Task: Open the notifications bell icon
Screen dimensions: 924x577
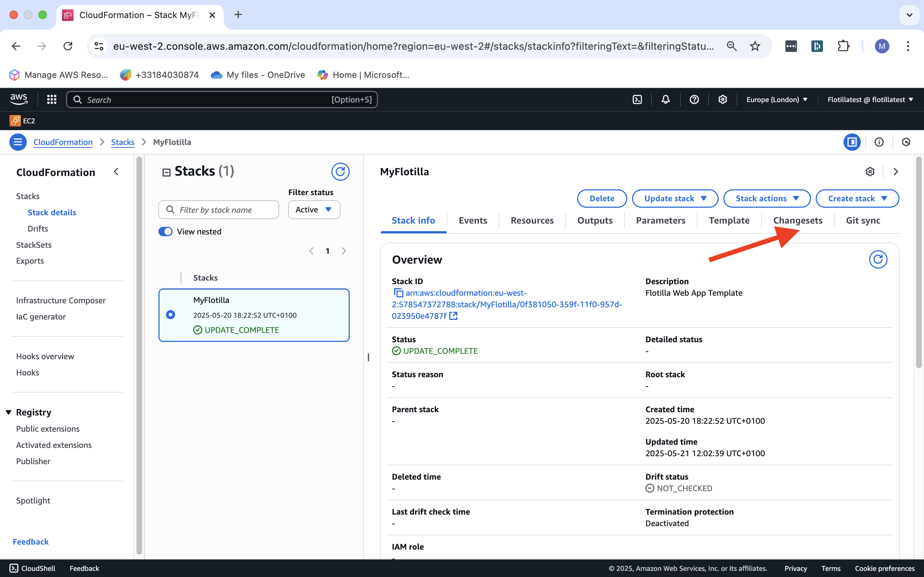Action: [666, 100]
